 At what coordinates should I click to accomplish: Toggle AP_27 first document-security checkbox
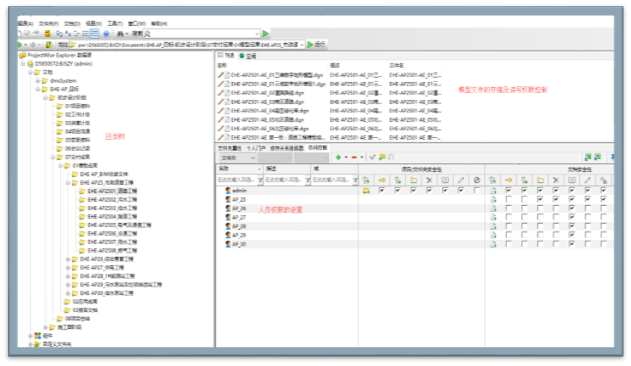tap(509, 217)
